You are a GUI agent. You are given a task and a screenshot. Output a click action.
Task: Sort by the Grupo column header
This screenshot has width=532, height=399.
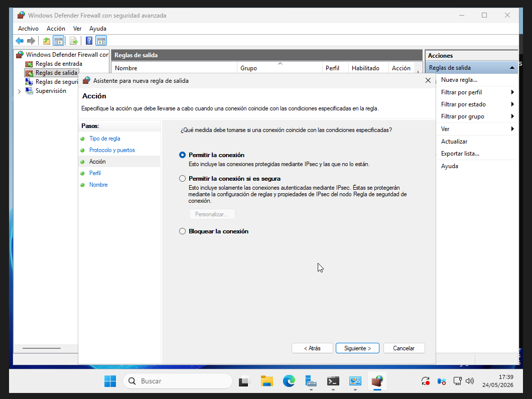coord(279,68)
